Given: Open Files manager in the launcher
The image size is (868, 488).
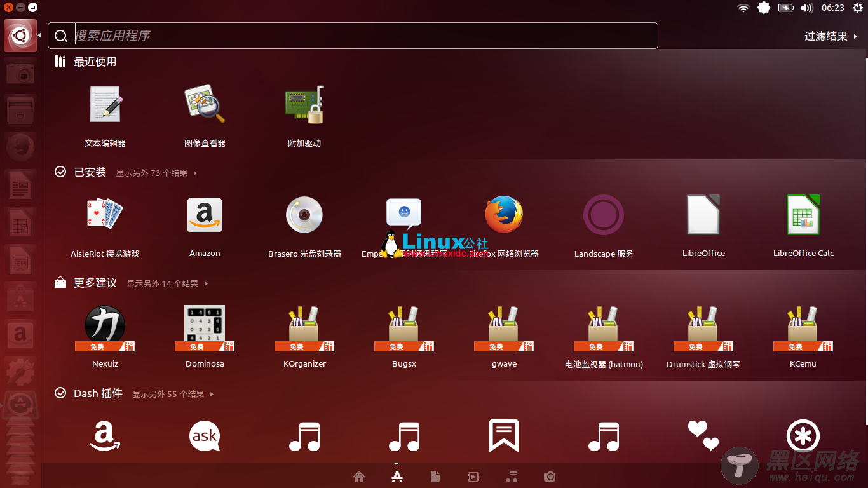Looking at the screenshot, I should coord(20,110).
